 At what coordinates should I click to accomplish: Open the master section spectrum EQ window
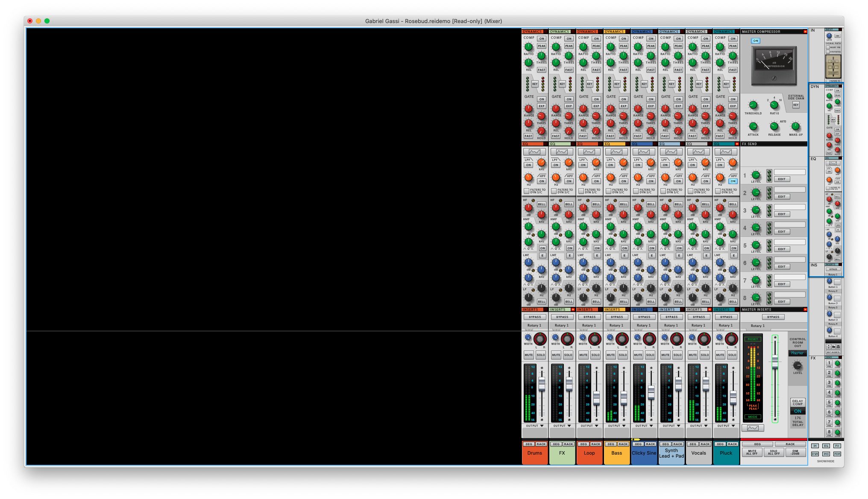pos(753,428)
